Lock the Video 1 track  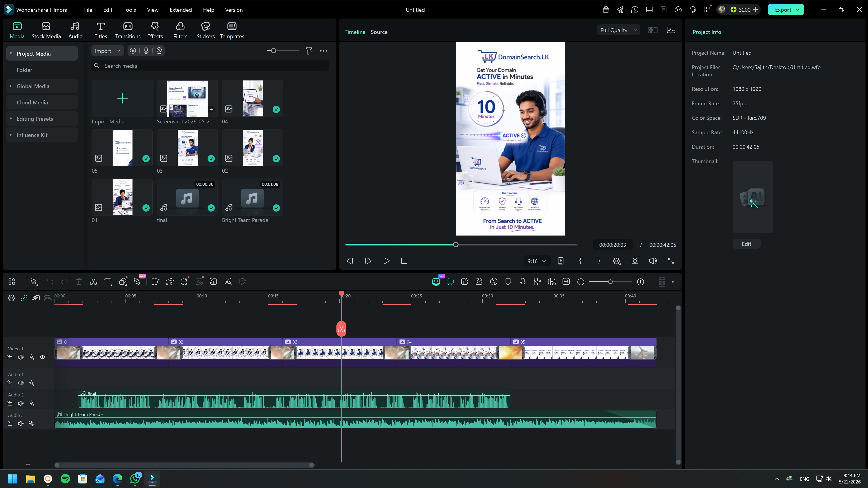10,357
